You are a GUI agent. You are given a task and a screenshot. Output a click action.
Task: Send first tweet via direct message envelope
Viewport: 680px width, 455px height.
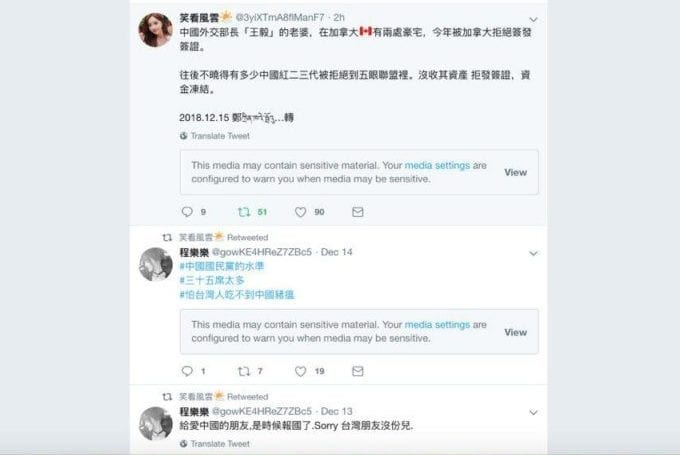[x=358, y=212]
